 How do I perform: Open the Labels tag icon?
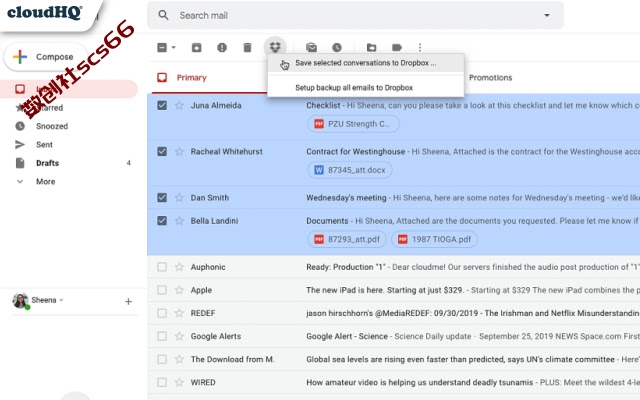tap(397, 48)
